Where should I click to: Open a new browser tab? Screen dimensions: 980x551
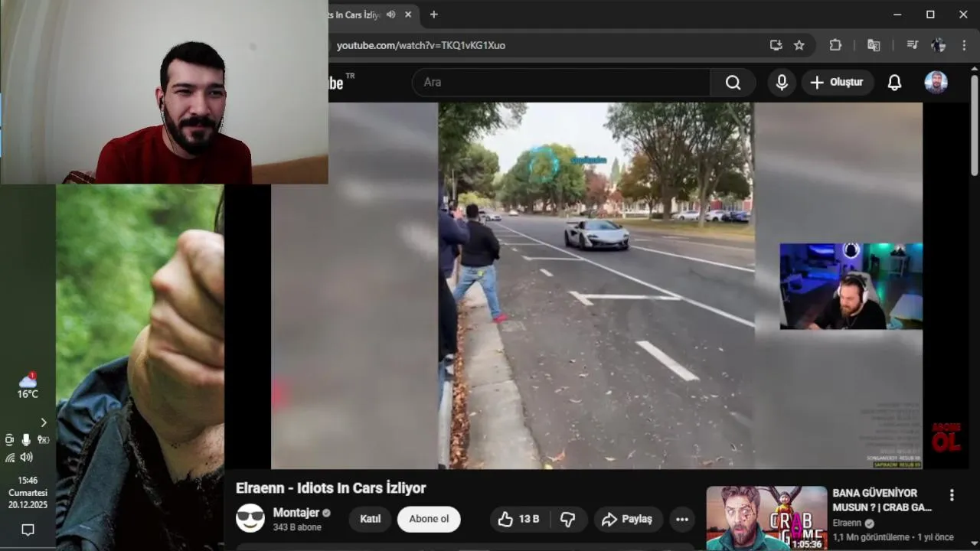pos(433,15)
